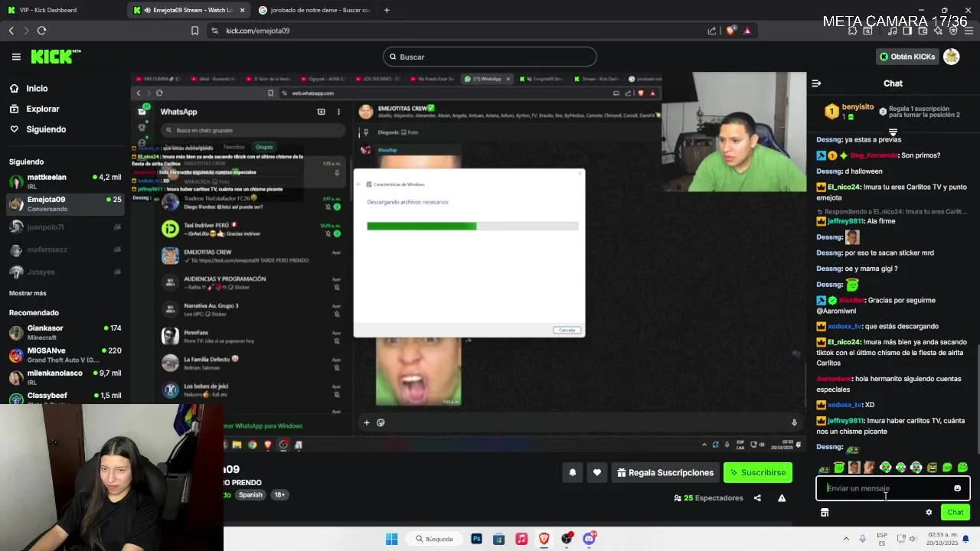Image resolution: width=980 pixels, height=551 pixels.
Task: Toggle stream notifications with the bell button
Action: point(572,473)
